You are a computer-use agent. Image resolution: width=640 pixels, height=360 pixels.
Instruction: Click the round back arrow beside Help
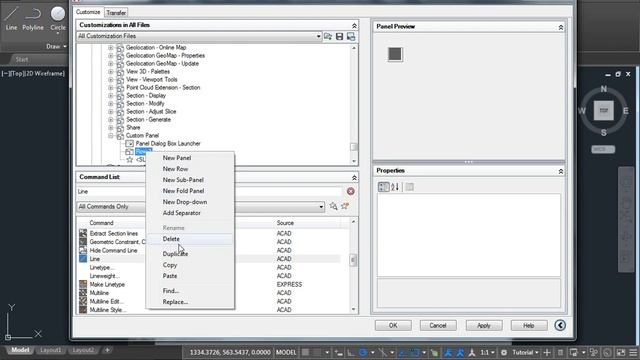coord(560,325)
